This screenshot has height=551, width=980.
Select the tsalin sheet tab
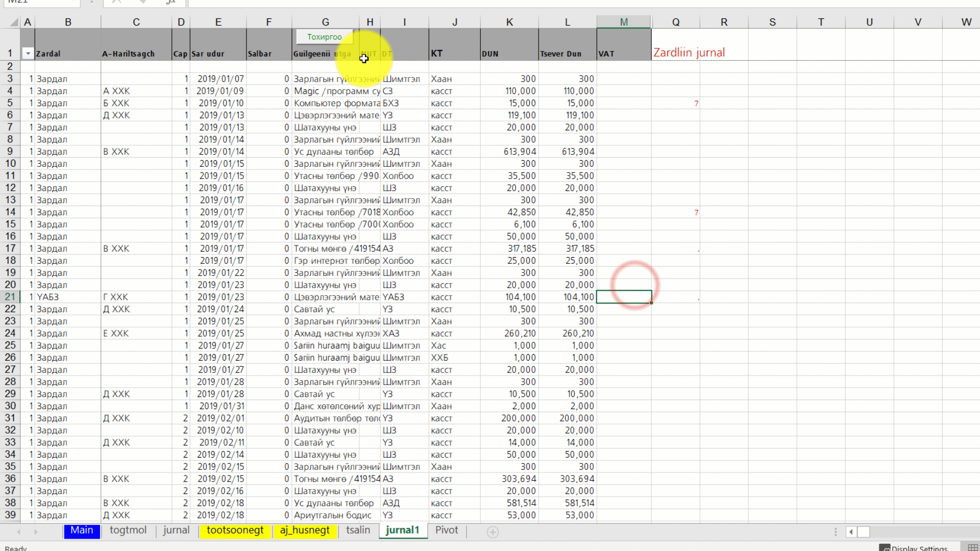(358, 531)
